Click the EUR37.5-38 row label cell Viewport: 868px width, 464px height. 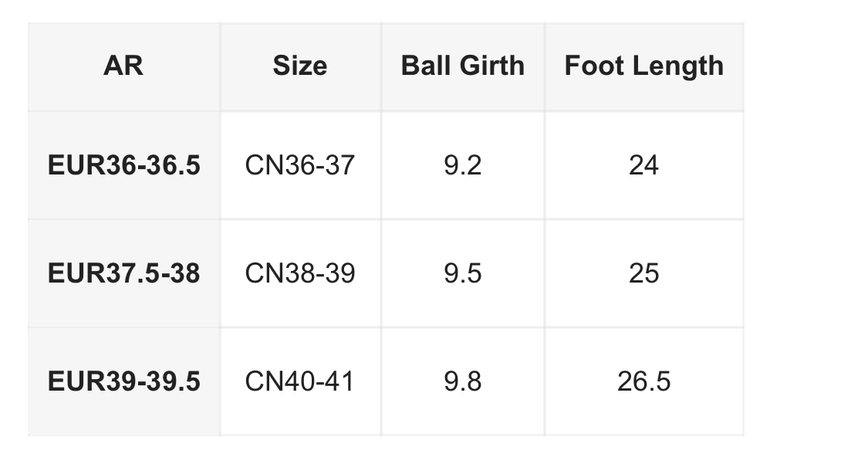click(x=123, y=273)
